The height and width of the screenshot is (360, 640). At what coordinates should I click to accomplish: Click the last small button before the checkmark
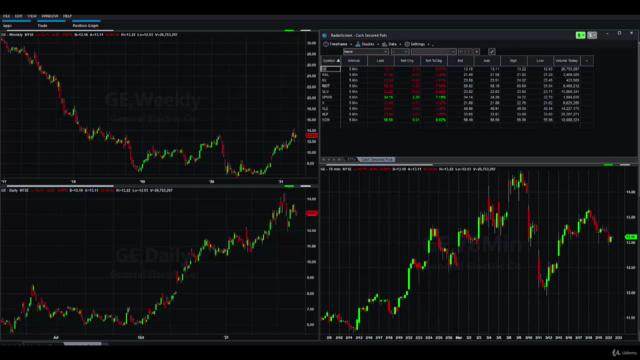point(476,51)
